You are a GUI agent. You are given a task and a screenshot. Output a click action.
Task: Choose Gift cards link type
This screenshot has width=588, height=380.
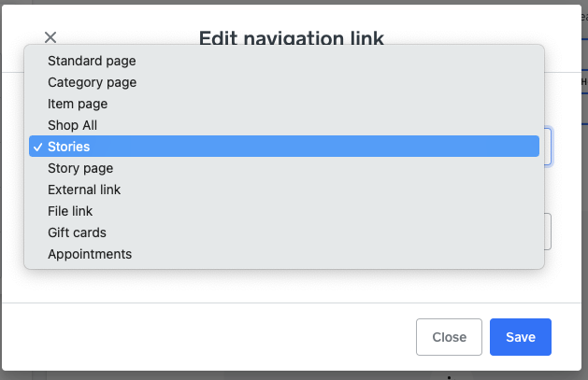tap(77, 232)
